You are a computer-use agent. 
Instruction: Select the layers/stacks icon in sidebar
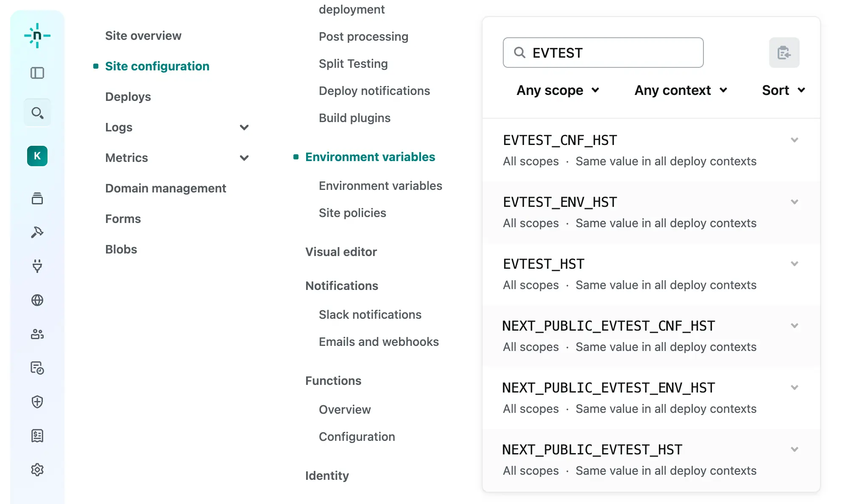coord(38,198)
